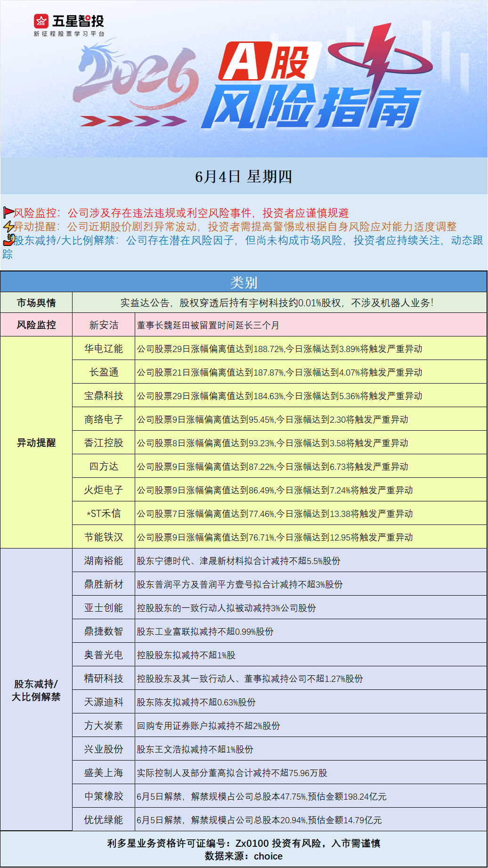488x868 pixels.
Task: Click stock name 节能铁汉
Action: click(x=104, y=537)
